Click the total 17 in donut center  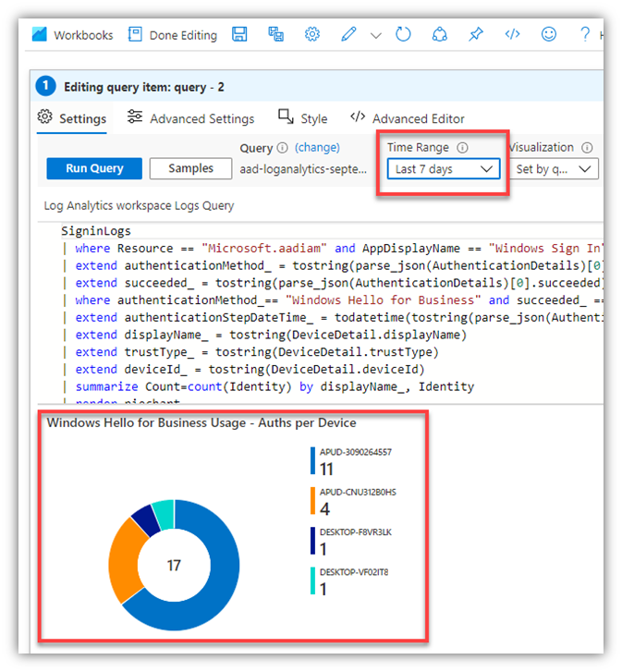click(x=174, y=566)
